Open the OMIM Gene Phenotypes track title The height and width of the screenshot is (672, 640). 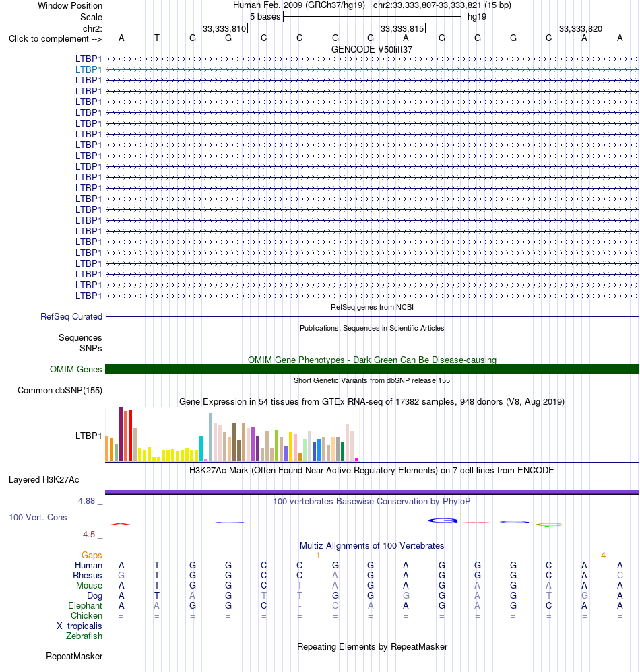point(372,360)
